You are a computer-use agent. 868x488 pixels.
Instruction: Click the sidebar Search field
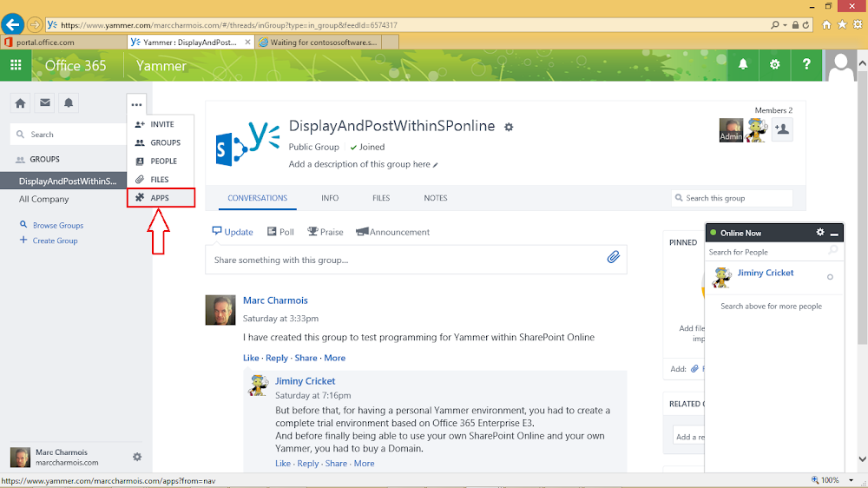coord(69,135)
